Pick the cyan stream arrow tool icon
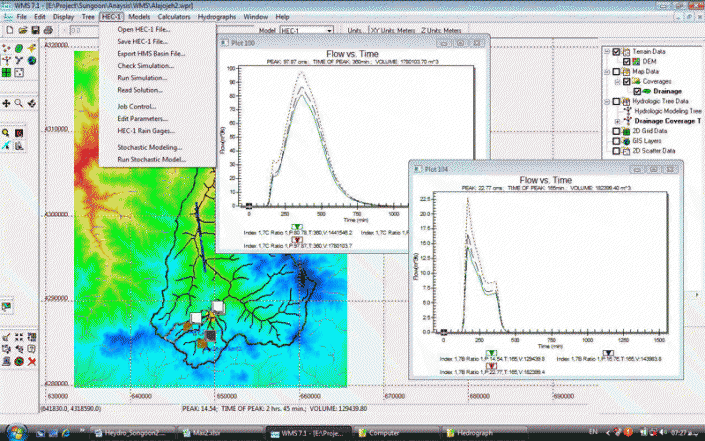The width and height of the screenshot is (705, 441). click(x=6, y=146)
